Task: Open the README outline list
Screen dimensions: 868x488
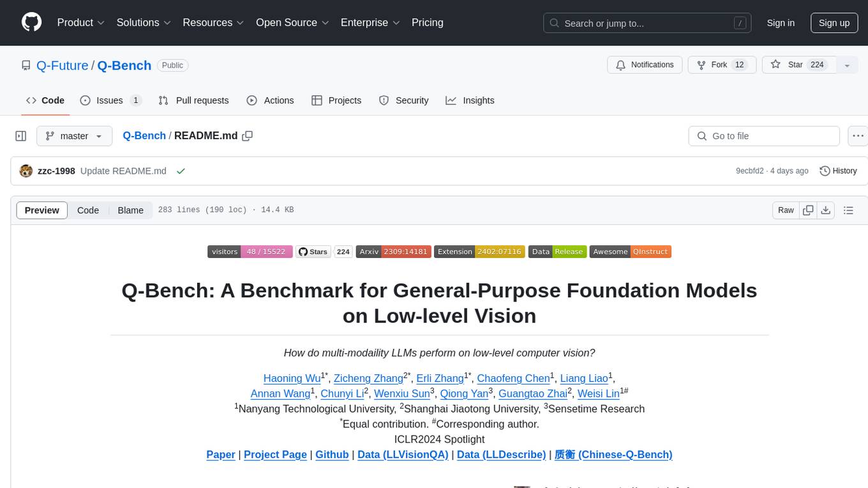Action: (x=848, y=210)
